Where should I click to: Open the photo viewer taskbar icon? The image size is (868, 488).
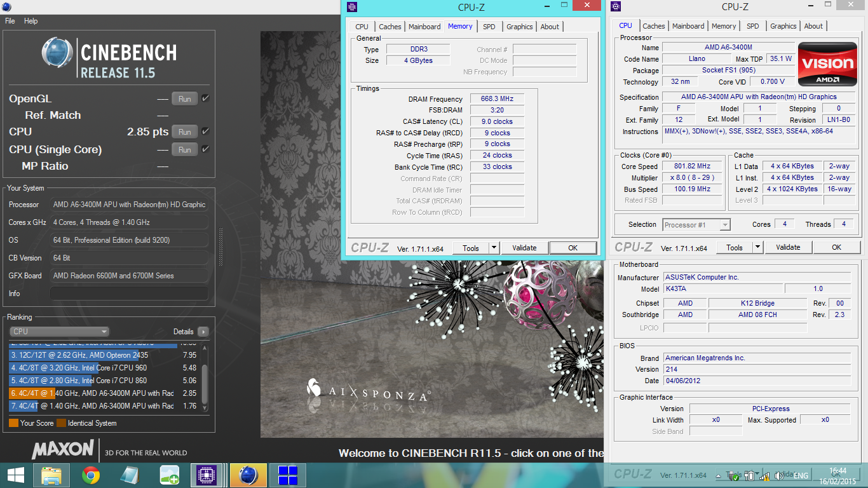coord(169,475)
